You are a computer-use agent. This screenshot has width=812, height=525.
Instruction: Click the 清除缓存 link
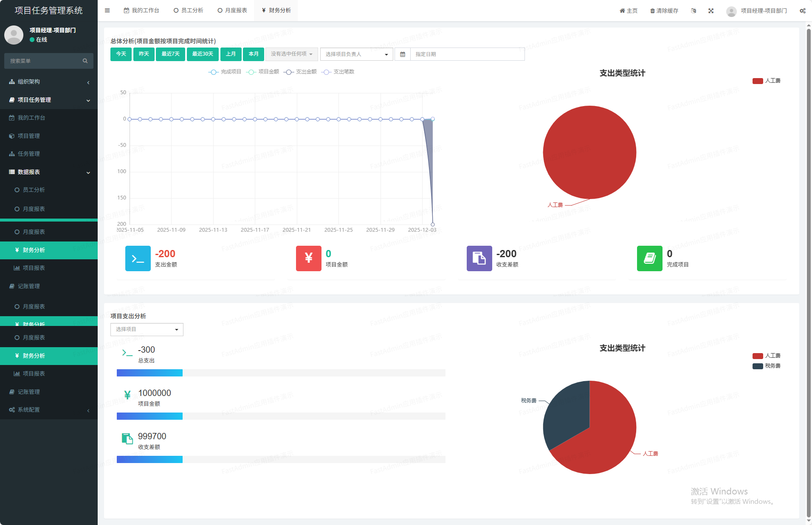(x=664, y=11)
